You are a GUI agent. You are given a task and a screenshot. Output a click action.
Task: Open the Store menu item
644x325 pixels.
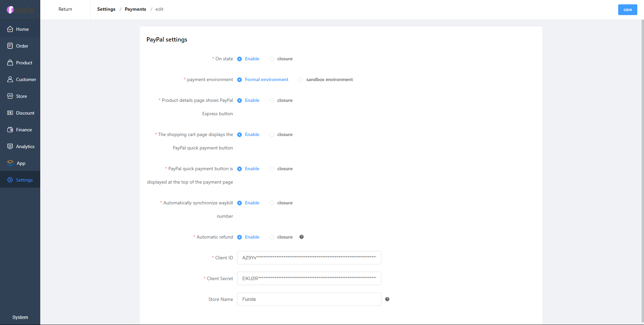click(20, 96)
